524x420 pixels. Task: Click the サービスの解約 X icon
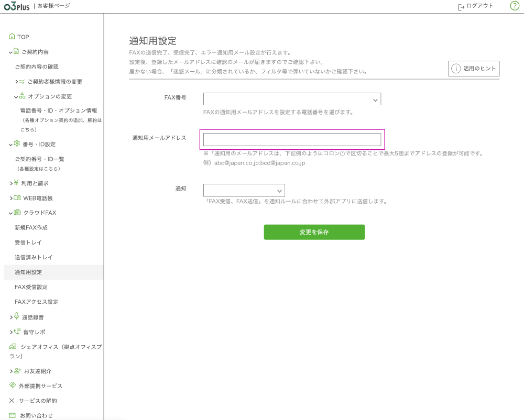coord(12,400)
